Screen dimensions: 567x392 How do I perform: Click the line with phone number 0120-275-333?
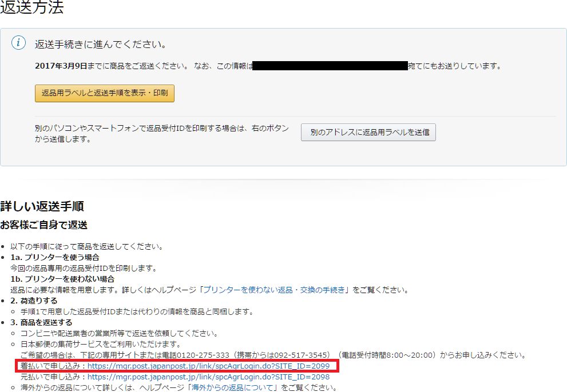273,355
